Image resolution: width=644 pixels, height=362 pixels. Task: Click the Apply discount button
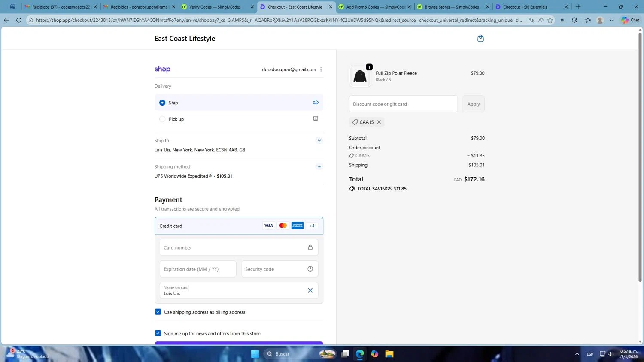pyautogui.click(x=474, y=104)
